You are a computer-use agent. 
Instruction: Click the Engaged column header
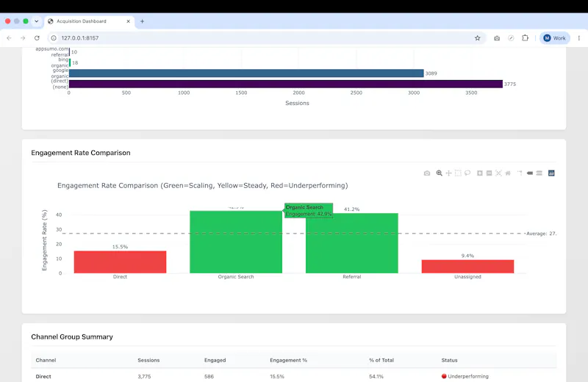pyautogui.click(x=215, y=360)
